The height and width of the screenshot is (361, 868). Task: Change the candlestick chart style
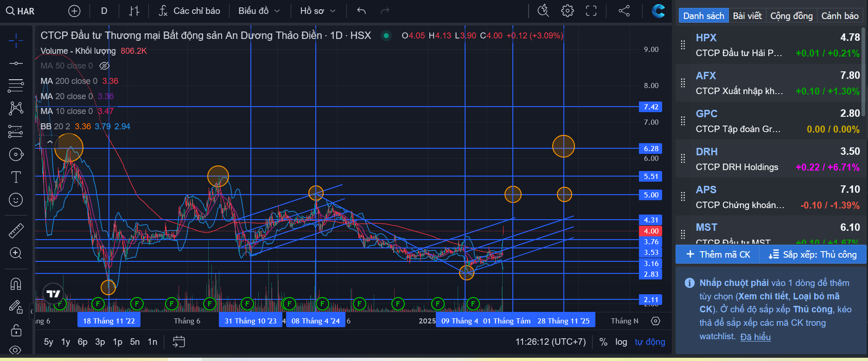tap(134, 11)
